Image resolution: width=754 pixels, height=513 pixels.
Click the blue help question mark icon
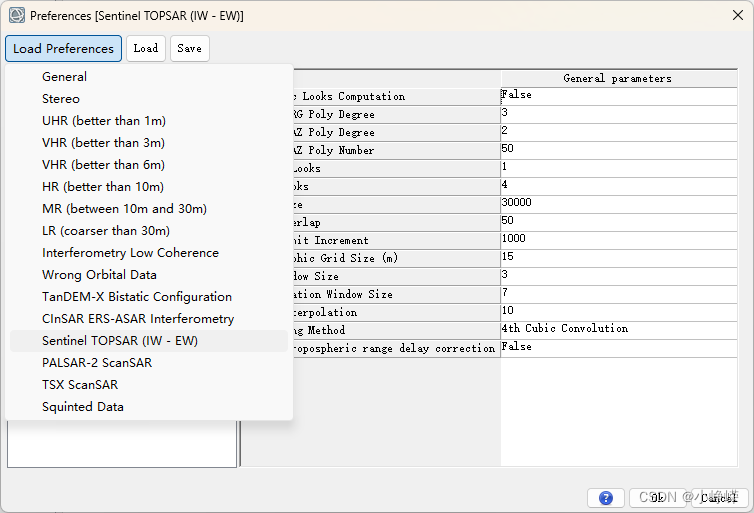click(x=605, y=498)
